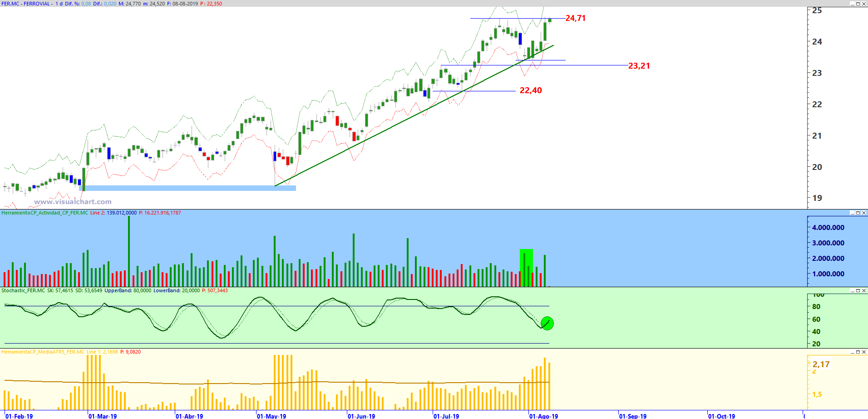868x419 pixels.
Task: Close the FER.MC price chart panel
Action: (864, 4)
